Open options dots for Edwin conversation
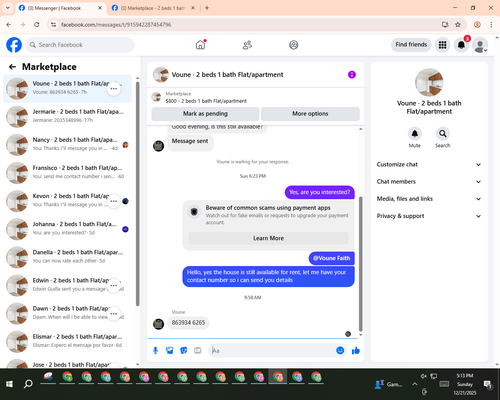 [x=114, y=286]
